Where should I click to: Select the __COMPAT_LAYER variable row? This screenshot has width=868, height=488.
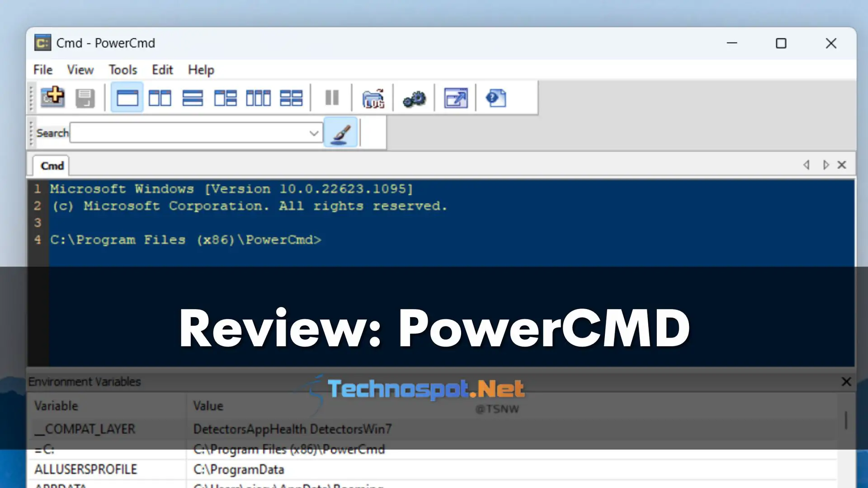[x=432, y=429]
